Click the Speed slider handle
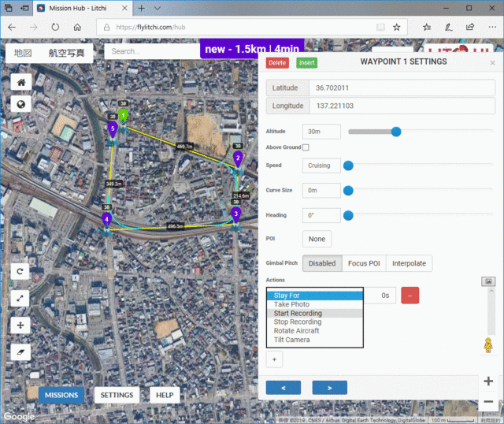 click(348, 166)
